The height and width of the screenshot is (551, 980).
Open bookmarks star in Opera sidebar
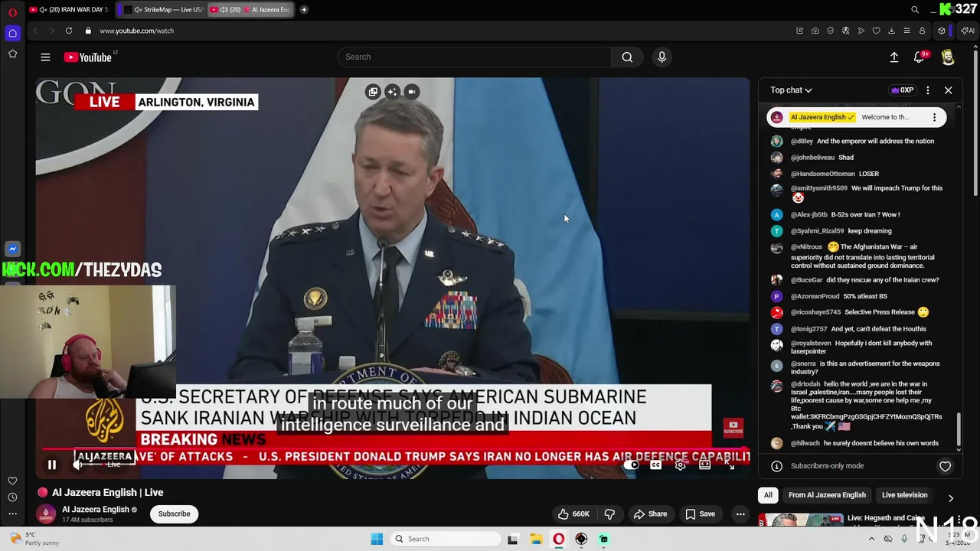tap(12, 54)
